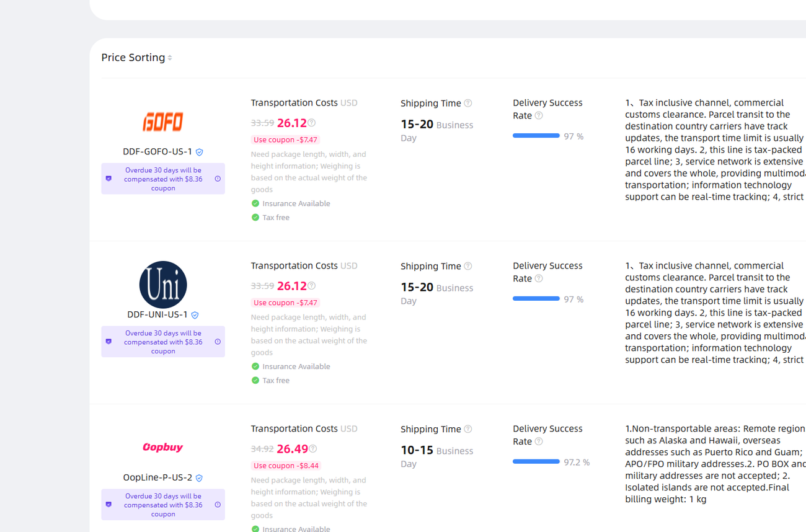This screenshot has width=806, height=532.
Task: Click the Oopbuy carrier logo
Action: pos(163,447)
